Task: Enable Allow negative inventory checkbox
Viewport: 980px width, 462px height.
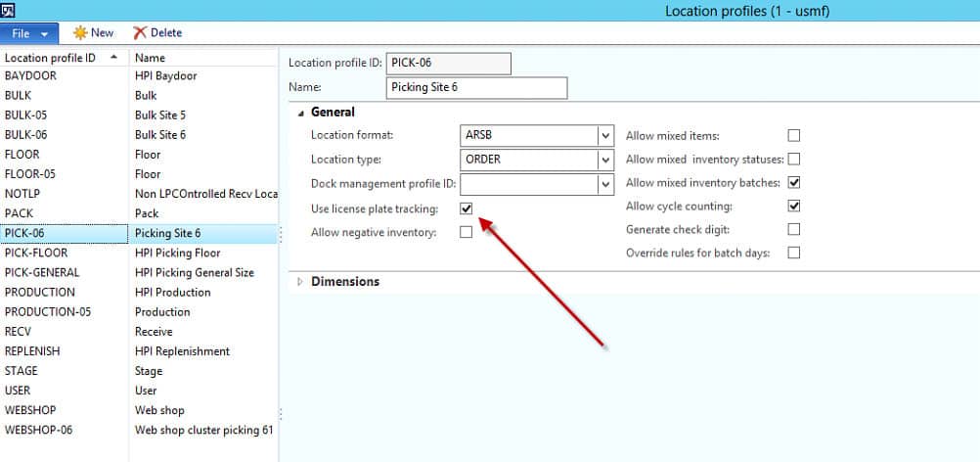Action: [x=467, y=233]
